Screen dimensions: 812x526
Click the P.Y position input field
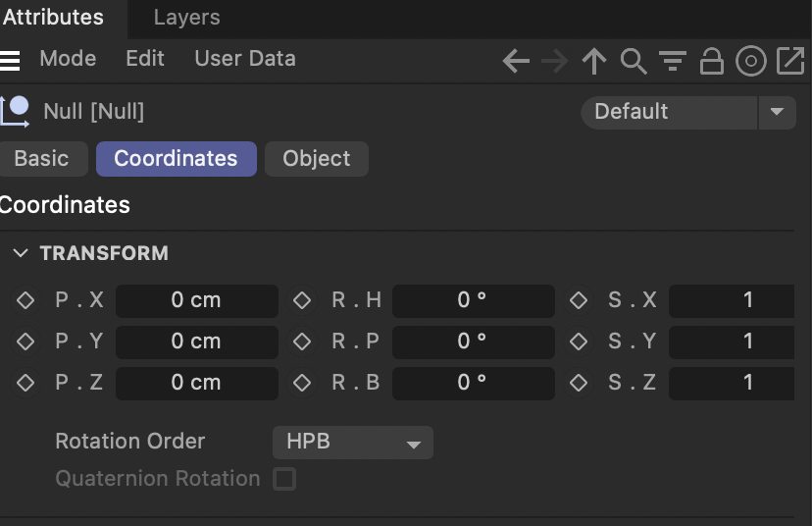click(x=196, y=342)
